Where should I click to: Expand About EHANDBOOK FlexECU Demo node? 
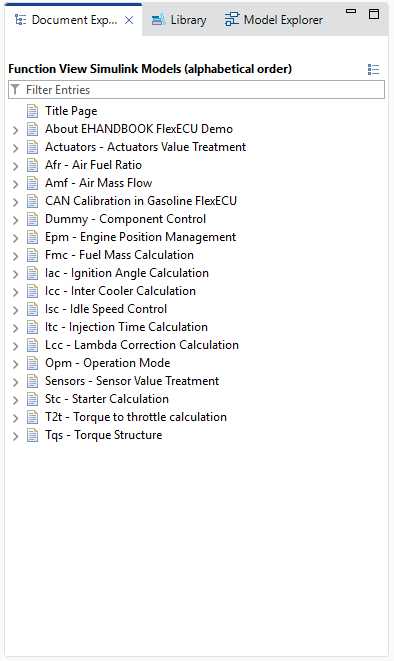[16, 130]
